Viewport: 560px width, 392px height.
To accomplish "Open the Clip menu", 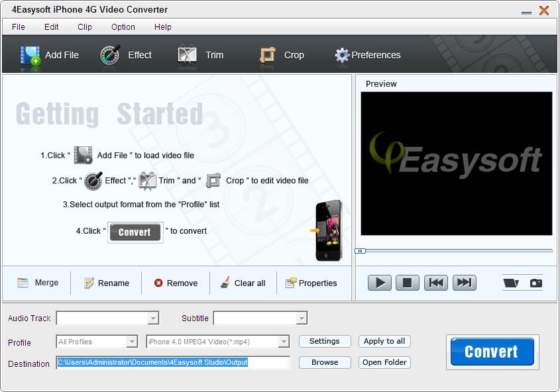I will 85,27.
